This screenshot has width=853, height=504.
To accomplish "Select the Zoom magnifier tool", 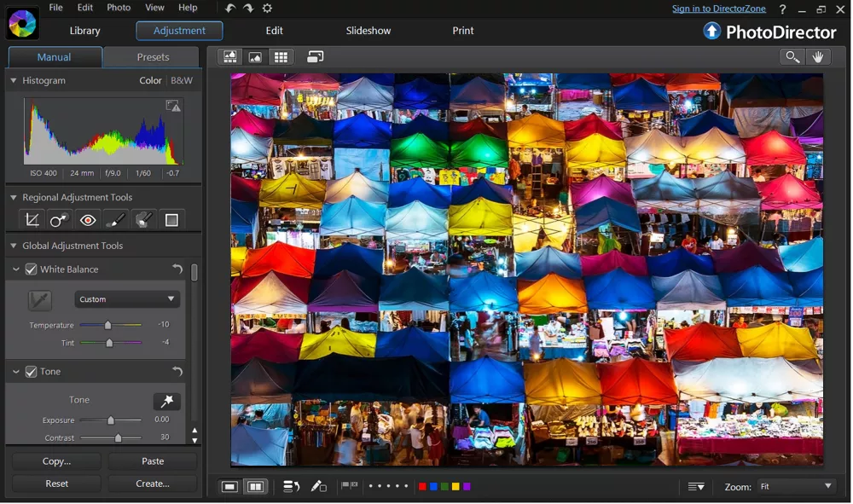I will tap(792, 56).
